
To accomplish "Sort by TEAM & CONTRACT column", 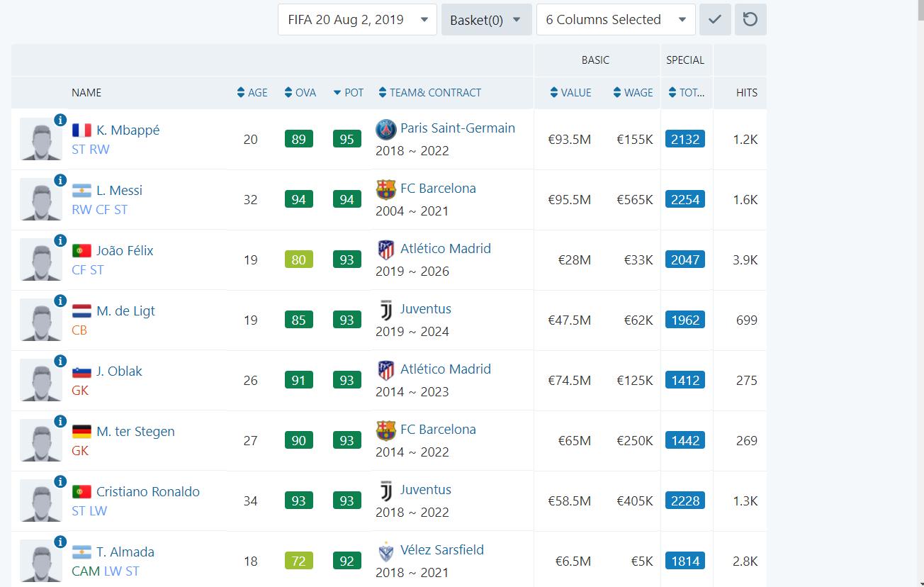I will pyautogui.click(x=430, y=93).
